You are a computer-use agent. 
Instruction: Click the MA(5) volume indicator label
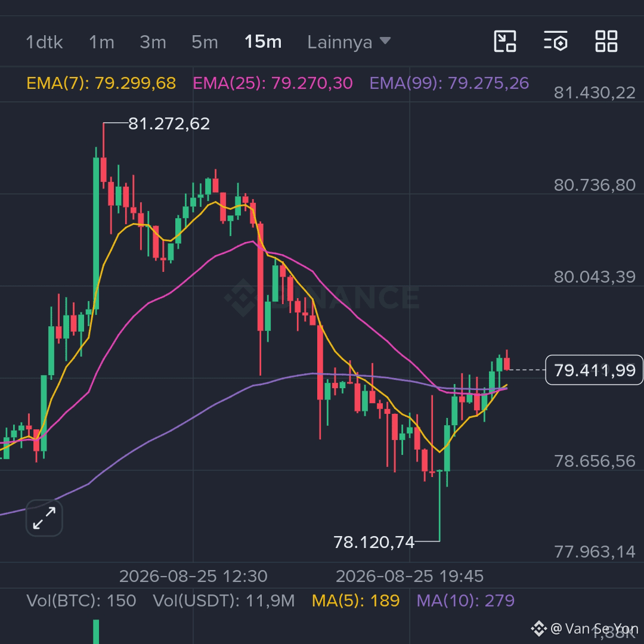tap(355, 601)
